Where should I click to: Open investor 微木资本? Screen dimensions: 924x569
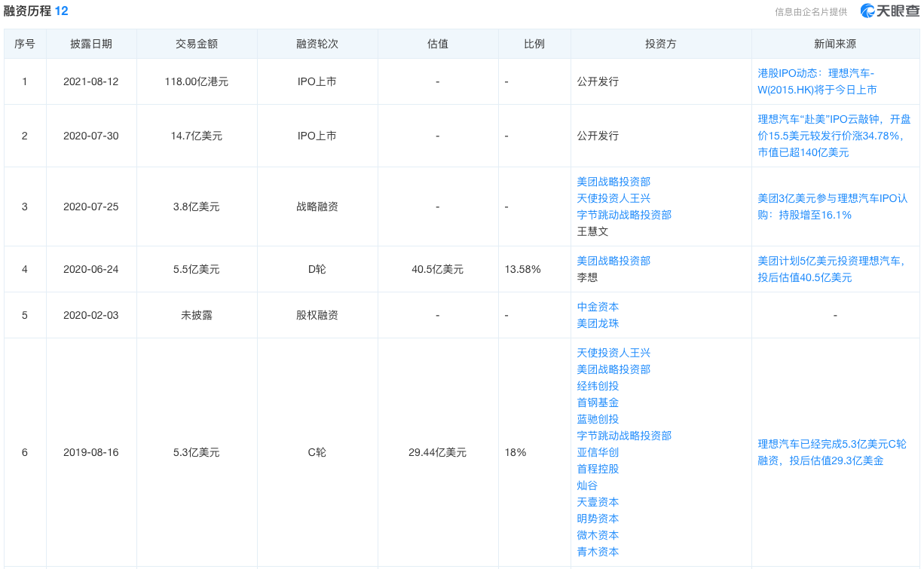(x=598, y=535)
